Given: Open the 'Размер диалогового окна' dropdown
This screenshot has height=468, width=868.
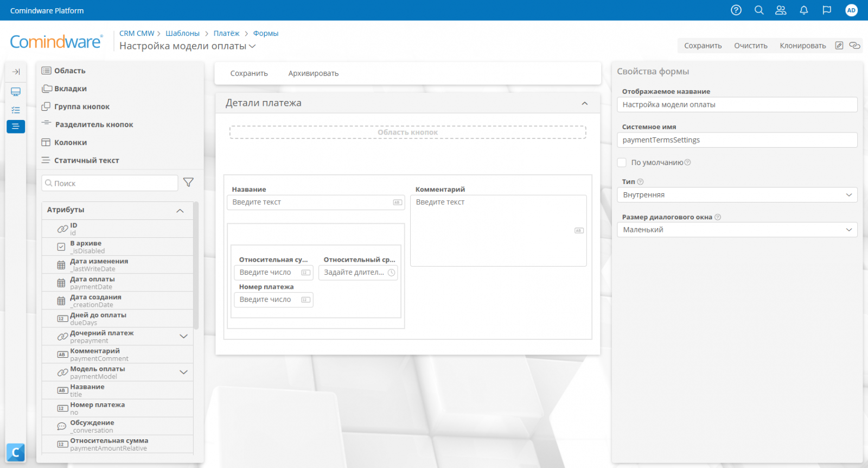Looking at the screenshot, I should 737,230.
